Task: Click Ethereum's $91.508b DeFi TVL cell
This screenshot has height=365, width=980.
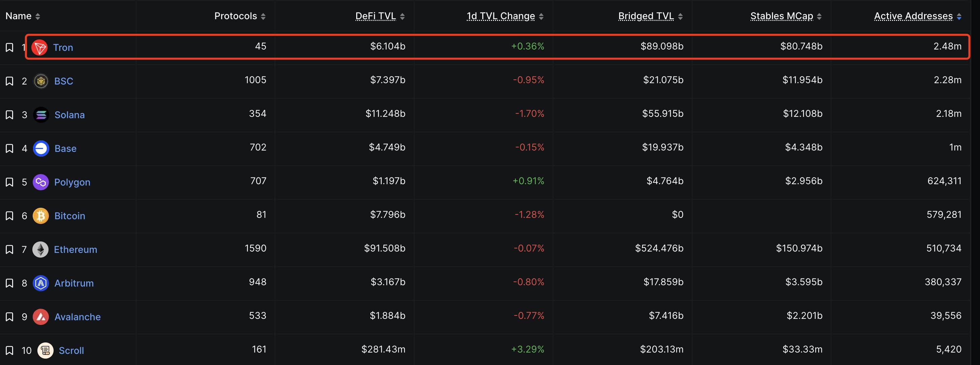Action: 385,248
